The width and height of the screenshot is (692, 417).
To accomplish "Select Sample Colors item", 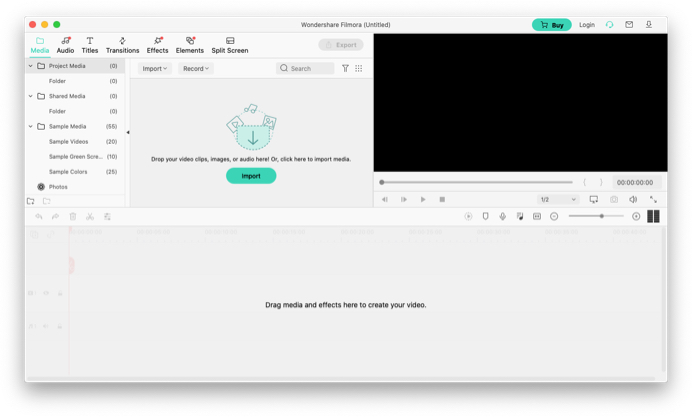I will click(x=75, y=172).
